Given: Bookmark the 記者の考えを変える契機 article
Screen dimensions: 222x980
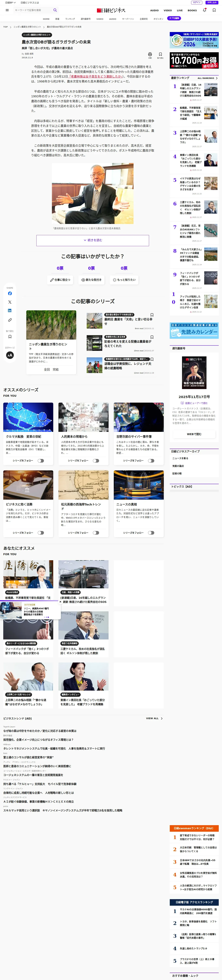Looking at the screenshot, I should 152,337.
